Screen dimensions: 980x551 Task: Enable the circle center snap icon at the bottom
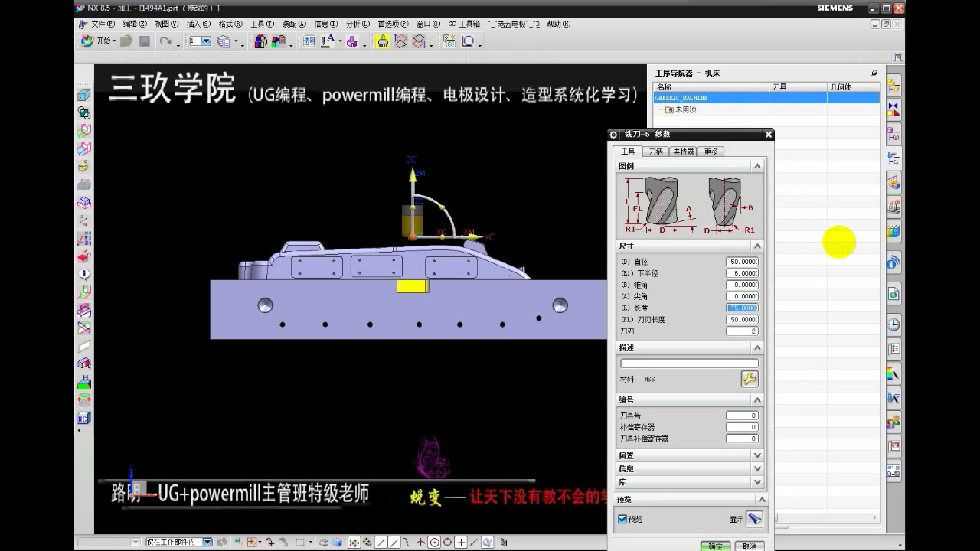434,542
